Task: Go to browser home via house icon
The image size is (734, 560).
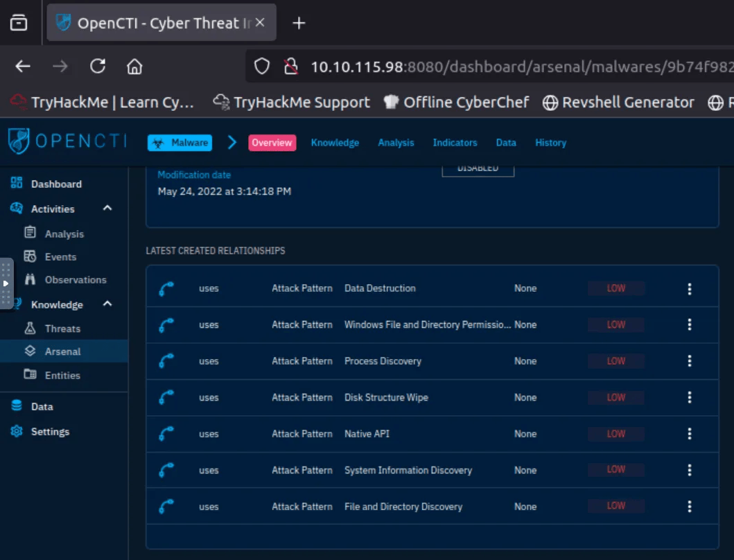Action: point(134,66)
